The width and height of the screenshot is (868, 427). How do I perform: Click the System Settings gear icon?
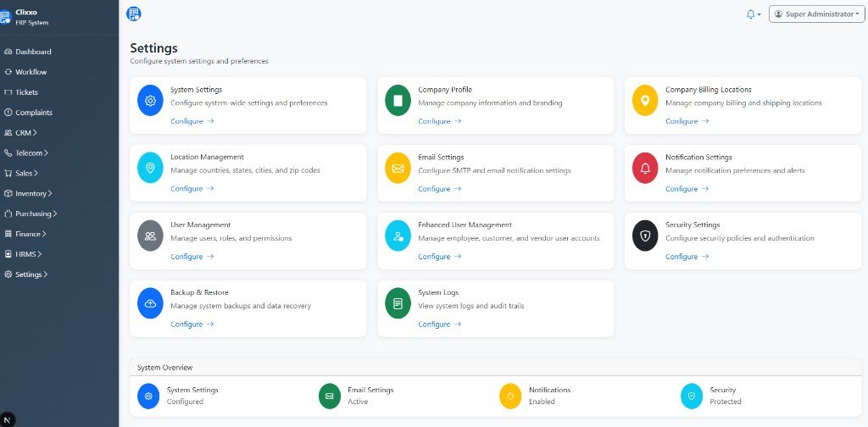click(150, 101)
